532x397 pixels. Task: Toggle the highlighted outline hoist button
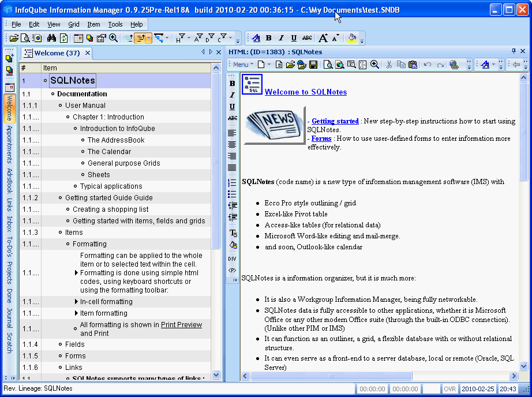pos(140,38)
